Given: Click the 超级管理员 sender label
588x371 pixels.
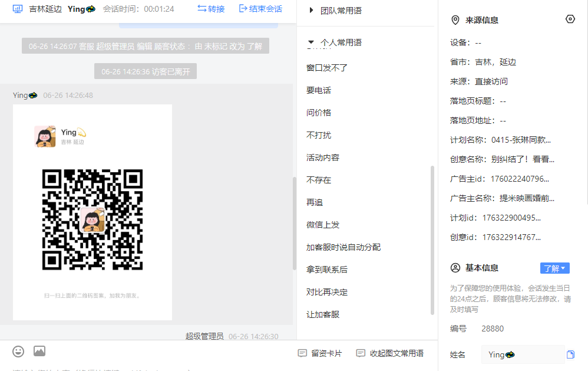Looking at the screenshot, I should pos(204,336).
